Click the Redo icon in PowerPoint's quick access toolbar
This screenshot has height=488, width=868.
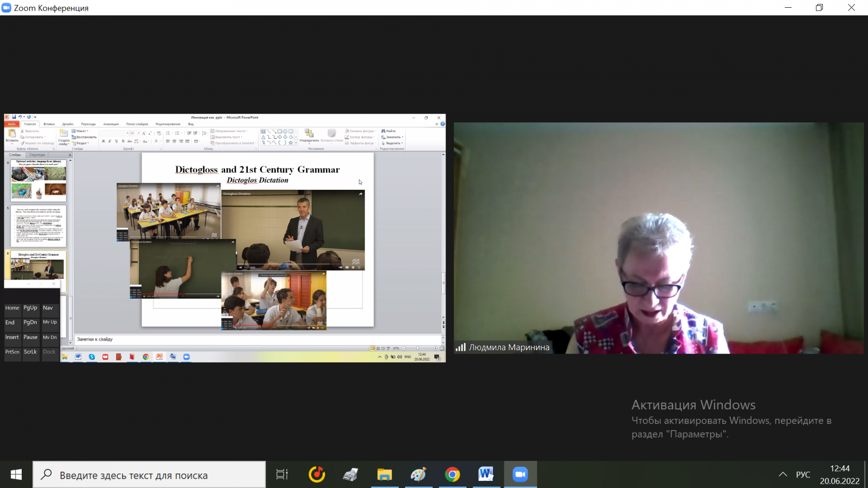tap(29, 117)
